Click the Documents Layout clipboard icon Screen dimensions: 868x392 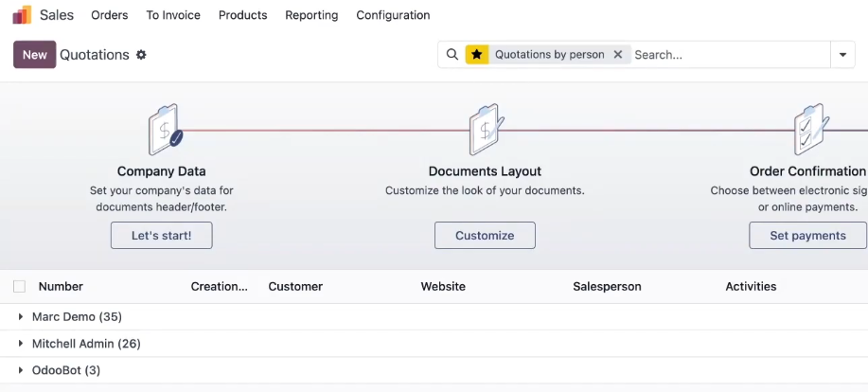(486, 130)
